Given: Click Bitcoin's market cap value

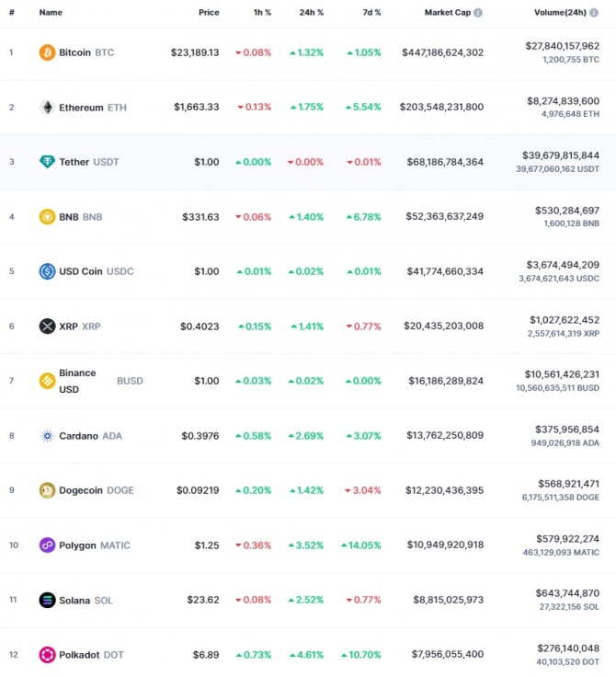Looking at the screenshot, I should pyautogui.click(x=442, y=52).
